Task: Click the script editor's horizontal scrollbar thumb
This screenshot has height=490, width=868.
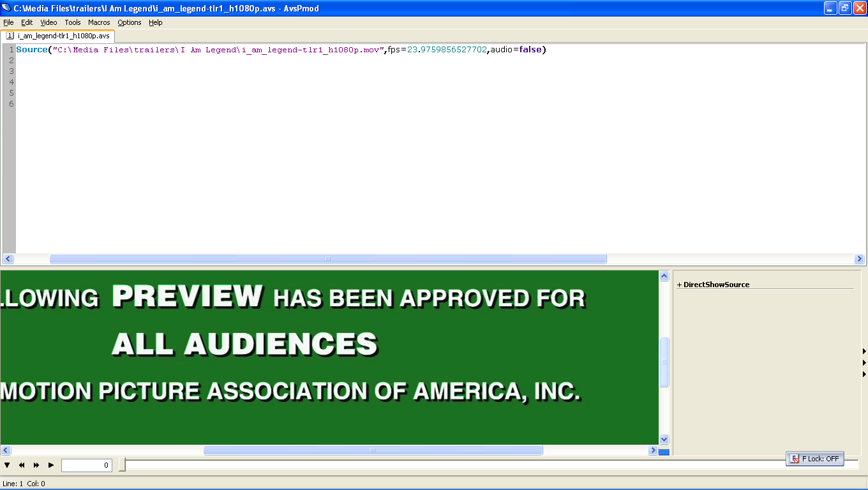Action: coord(328,259)
